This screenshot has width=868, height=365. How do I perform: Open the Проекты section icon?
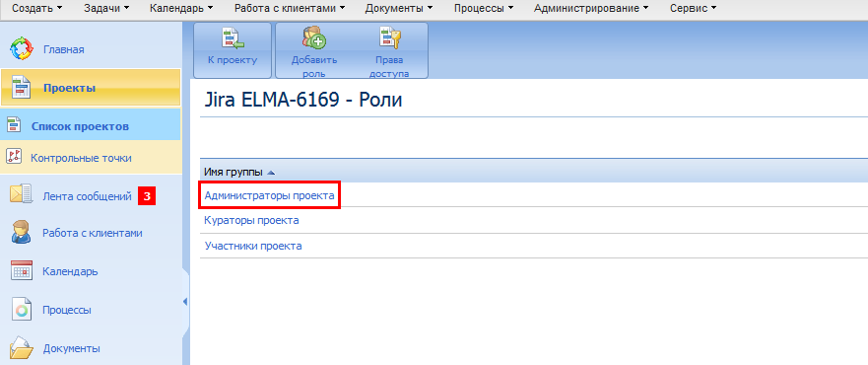coord(22,88)
